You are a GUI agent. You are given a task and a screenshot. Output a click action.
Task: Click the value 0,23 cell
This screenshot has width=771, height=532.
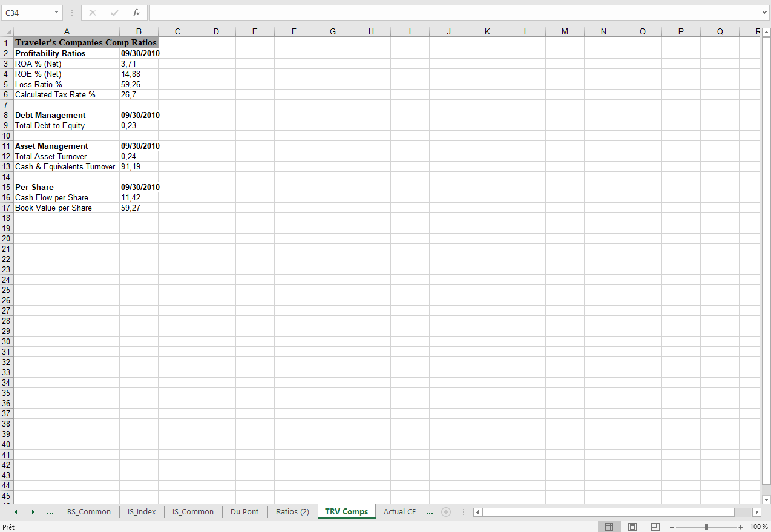(x=139, y=125)
